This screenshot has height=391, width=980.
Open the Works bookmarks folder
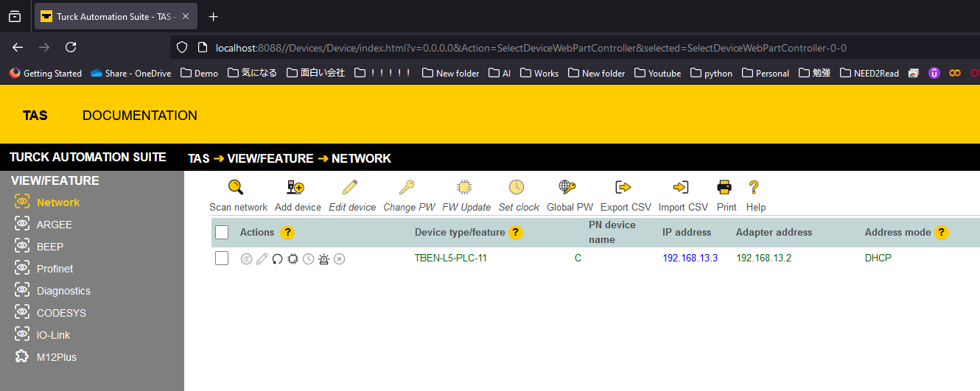coord(539,73)
